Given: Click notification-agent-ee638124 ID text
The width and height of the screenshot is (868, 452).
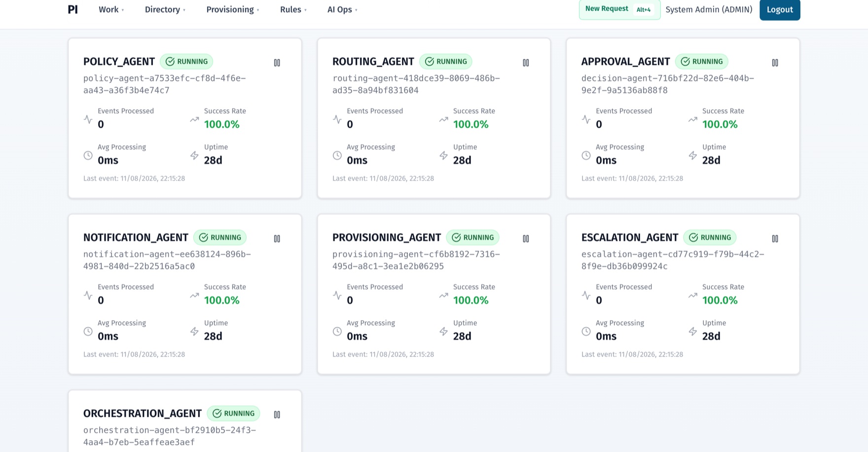Looking at the screenshot, I should [x=167, y=260].
